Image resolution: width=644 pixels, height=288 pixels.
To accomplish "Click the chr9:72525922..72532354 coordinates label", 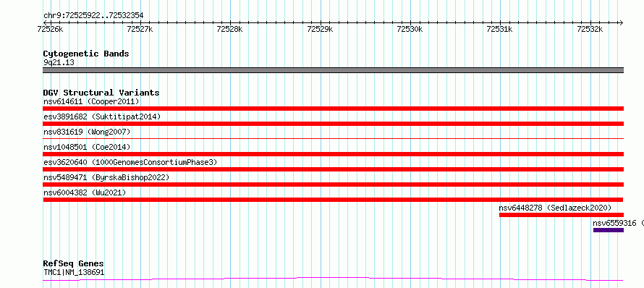I will (x=93, y=16).
